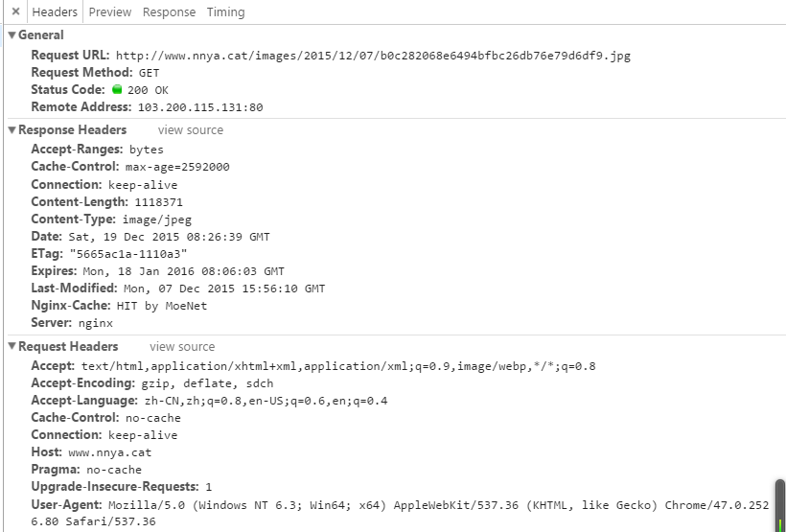Switch to the Response tab

[169, 12]
